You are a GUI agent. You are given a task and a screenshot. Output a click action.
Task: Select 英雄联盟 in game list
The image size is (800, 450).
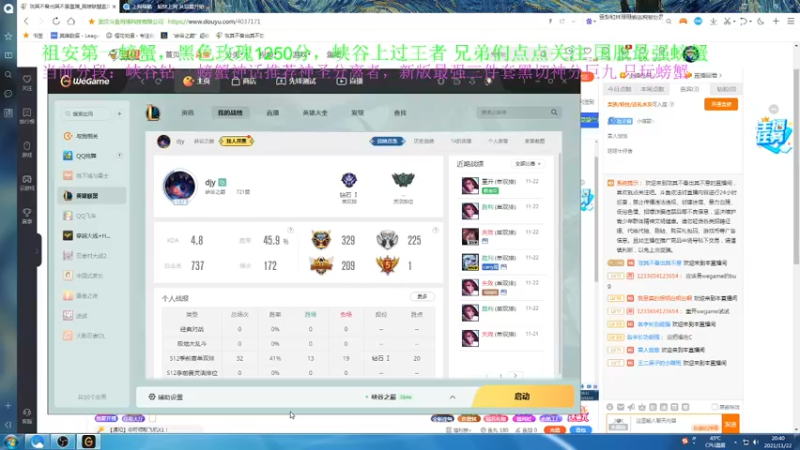(92, 196)
